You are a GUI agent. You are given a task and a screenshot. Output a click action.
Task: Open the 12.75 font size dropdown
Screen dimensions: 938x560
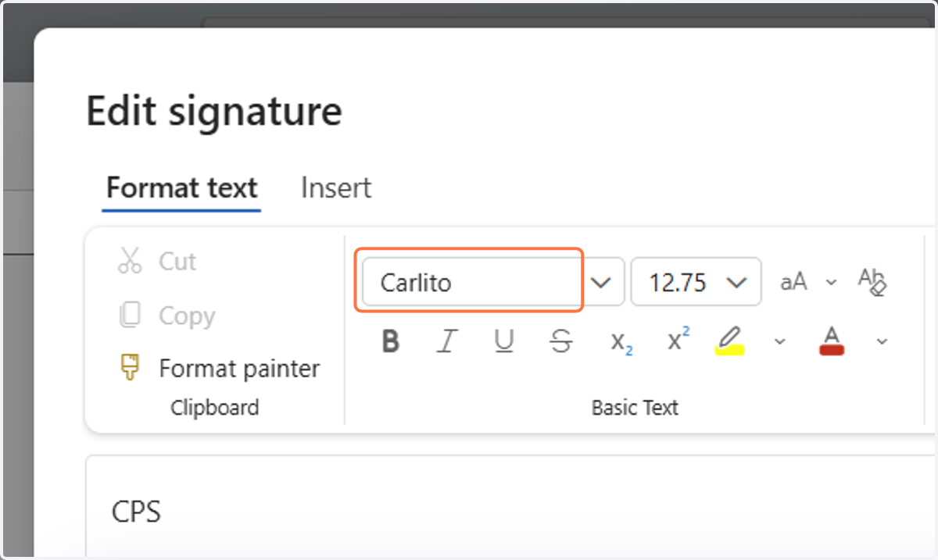pyautogui.click(x=696, y=282)
